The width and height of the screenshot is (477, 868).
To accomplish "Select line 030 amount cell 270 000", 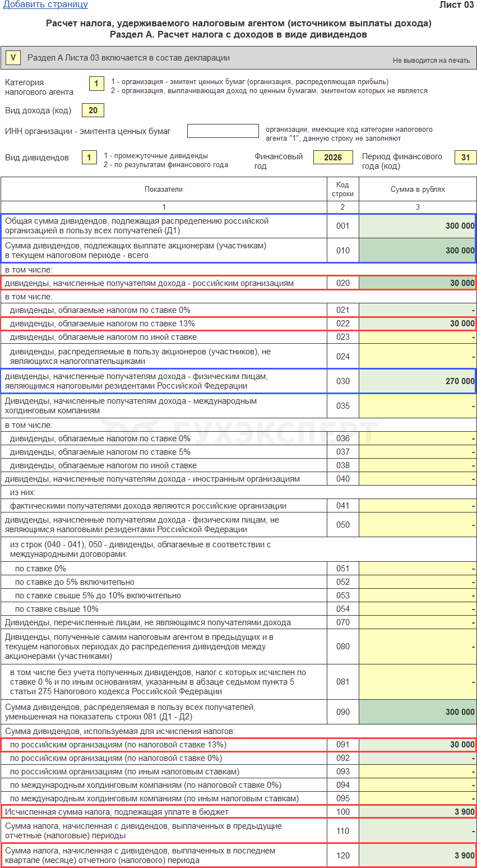I will (x=418, y=381).
